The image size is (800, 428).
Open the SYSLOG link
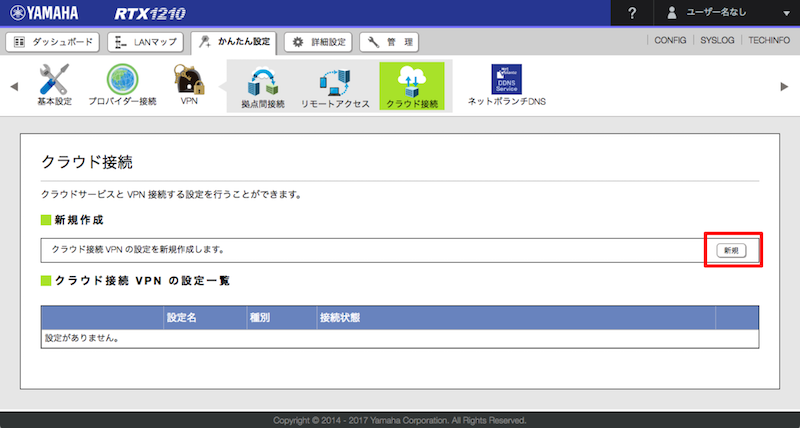(717, 41)
